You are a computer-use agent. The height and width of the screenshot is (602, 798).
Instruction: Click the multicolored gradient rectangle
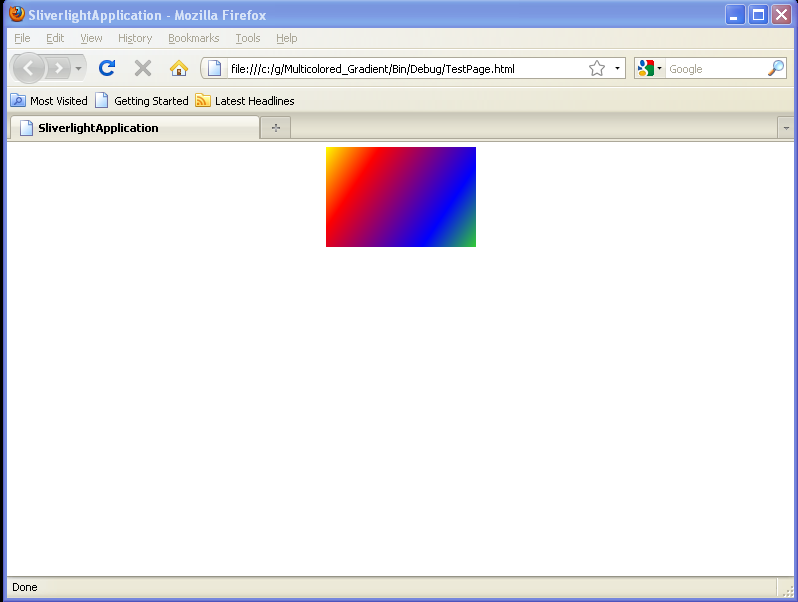(x=401, y=197)
